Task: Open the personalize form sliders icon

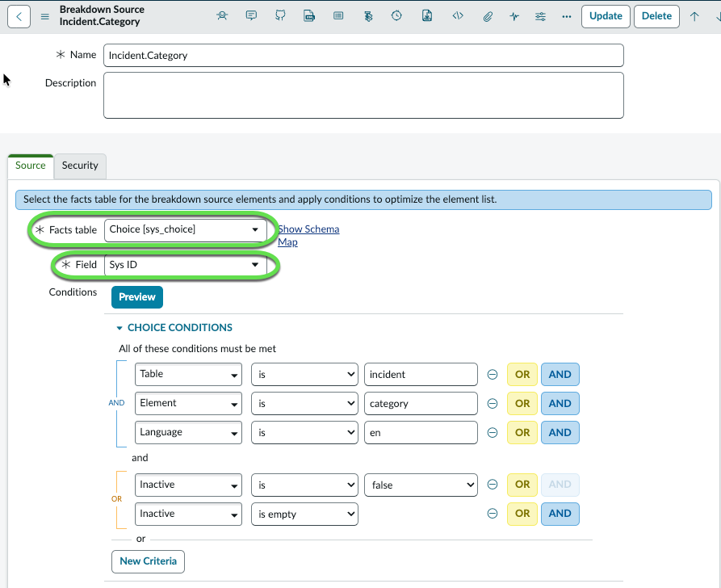Action: point(540,17)
